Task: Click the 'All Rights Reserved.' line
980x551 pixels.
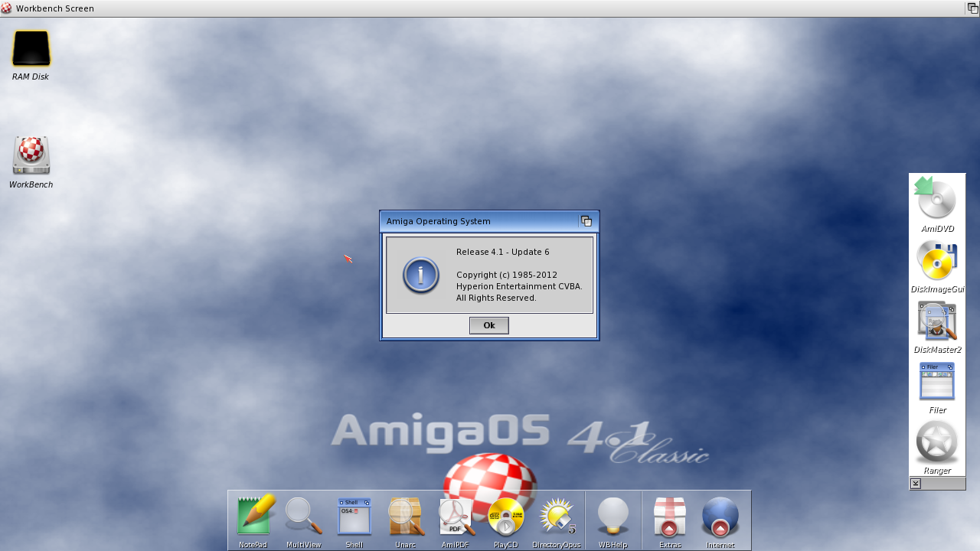Action: 496,298
